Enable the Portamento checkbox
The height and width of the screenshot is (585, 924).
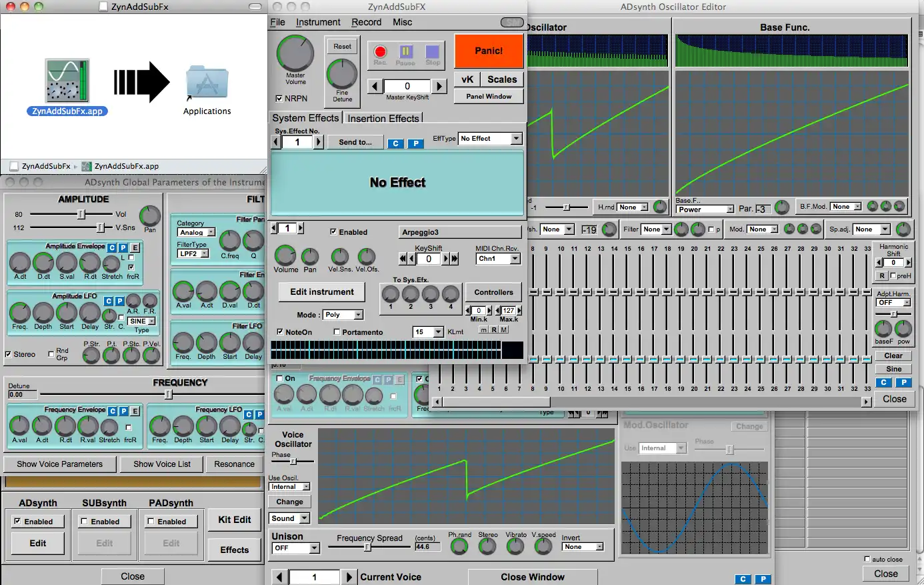[x=337, y=332]
